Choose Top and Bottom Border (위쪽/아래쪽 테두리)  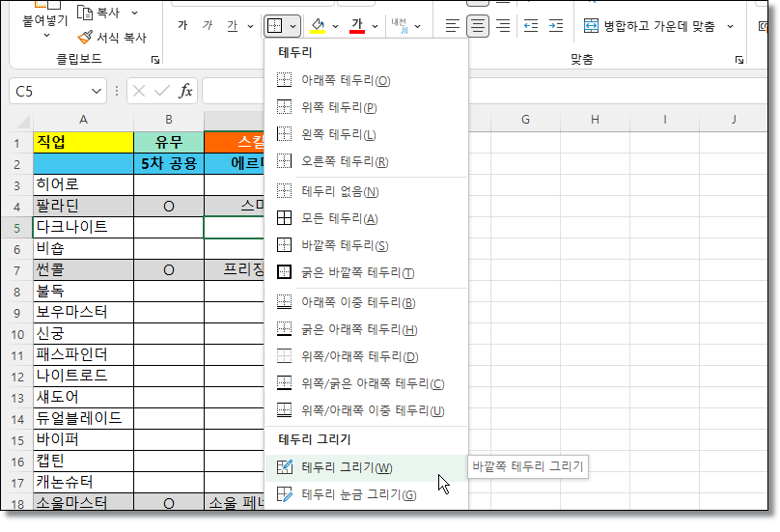click(x=367, y=356)
